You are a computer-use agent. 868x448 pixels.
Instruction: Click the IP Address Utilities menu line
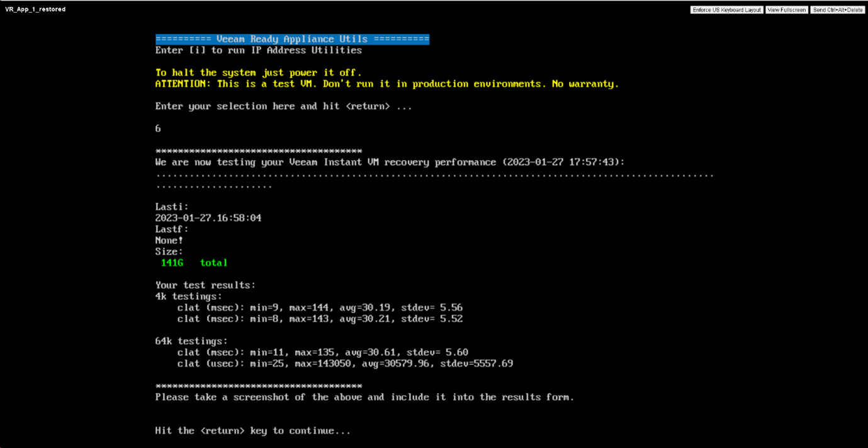(x=259, y=50)
